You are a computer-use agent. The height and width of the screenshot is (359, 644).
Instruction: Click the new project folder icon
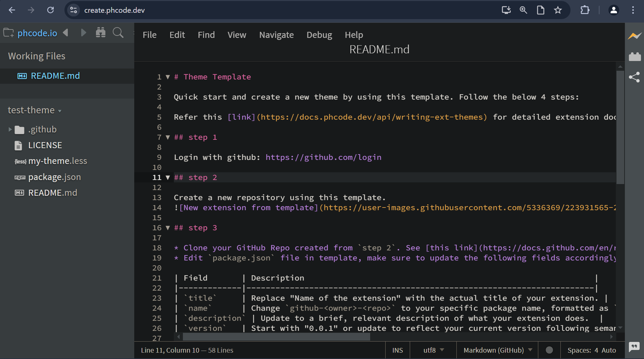(x=8, y=33)
